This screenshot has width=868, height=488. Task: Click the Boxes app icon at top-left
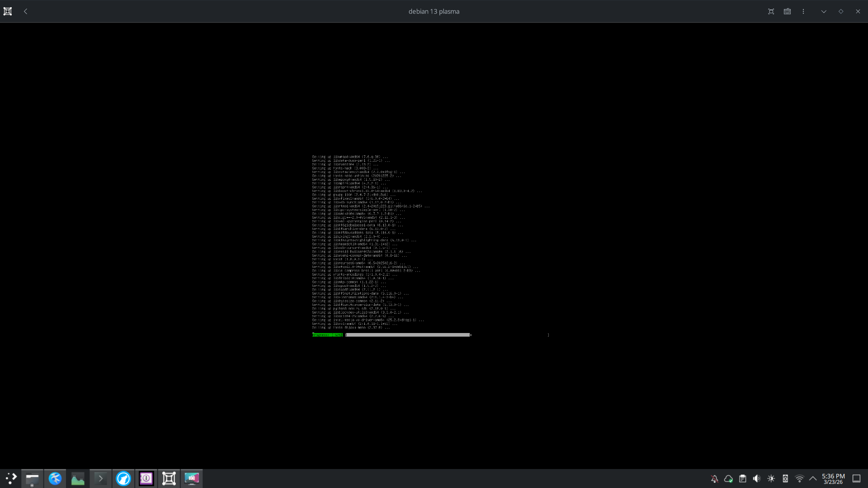8,11
